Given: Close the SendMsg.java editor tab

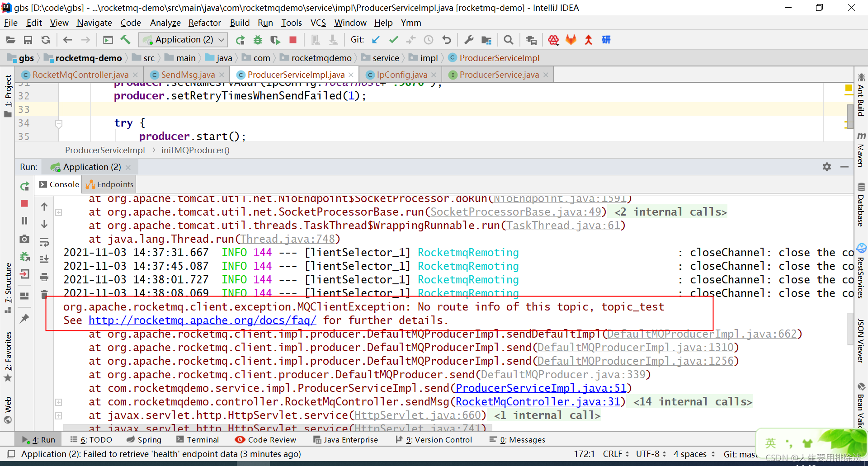Looking at the screenshot, I should 222,75.
